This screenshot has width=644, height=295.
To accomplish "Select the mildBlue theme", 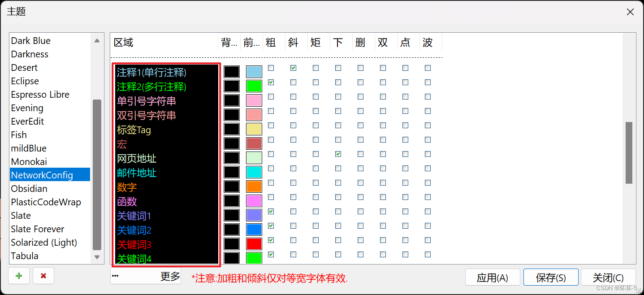I will coord(50,148).
